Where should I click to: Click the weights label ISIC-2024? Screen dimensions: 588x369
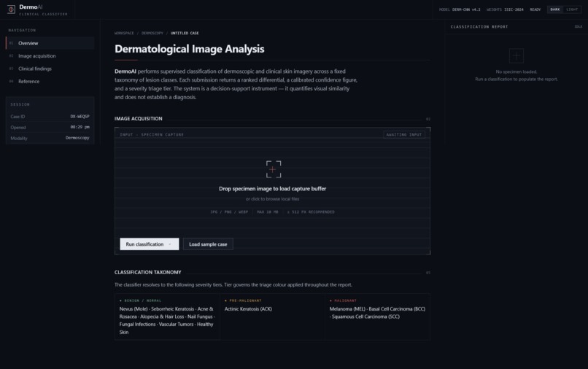pos(514,9)
